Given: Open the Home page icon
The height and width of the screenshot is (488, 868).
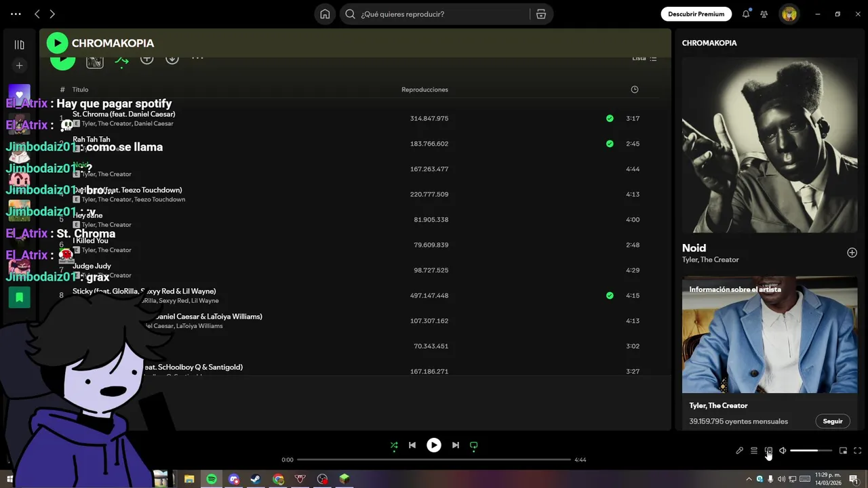Looking at the screenshot, I should coord(325,14).
